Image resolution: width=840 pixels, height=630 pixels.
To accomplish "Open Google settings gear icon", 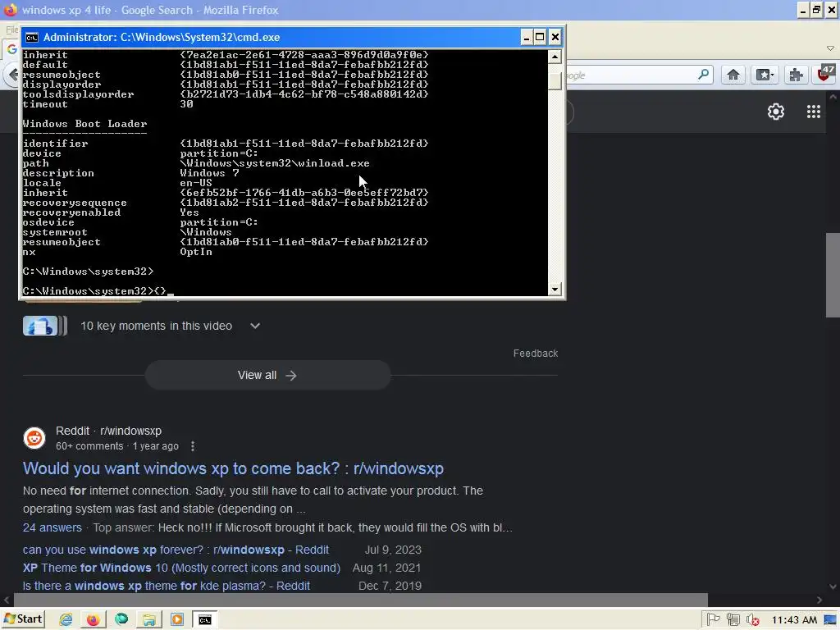I will [x=776, y=112].
